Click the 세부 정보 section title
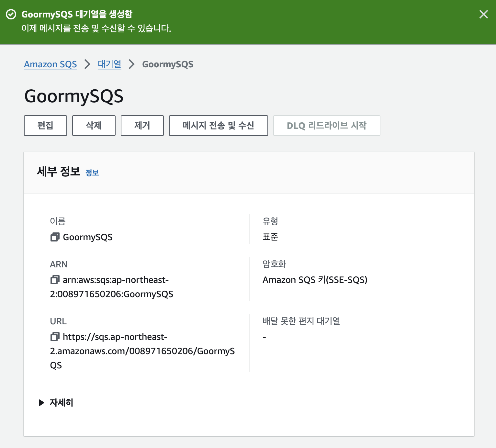The height and width of the screenshot is (448, 496). click(x=59, y=171)
